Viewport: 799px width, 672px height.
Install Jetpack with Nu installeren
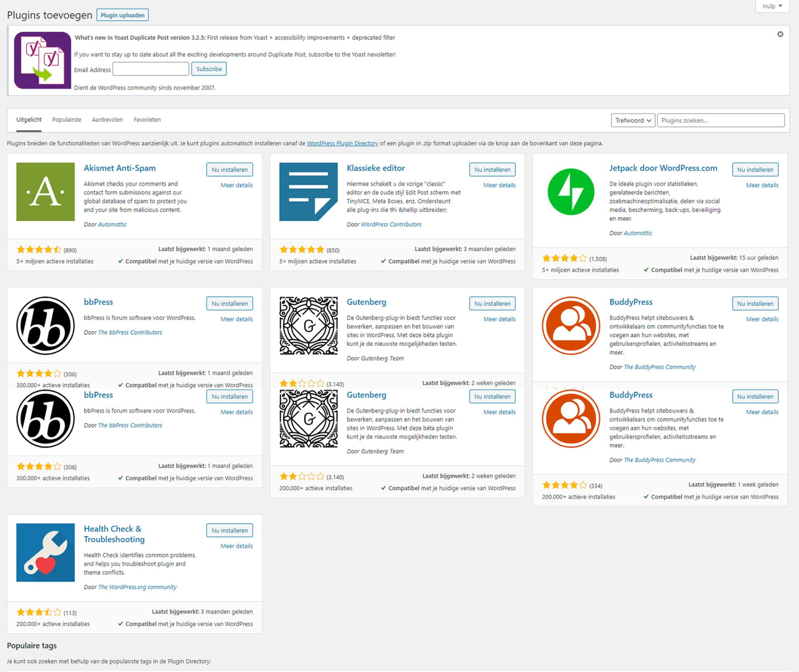755,170
